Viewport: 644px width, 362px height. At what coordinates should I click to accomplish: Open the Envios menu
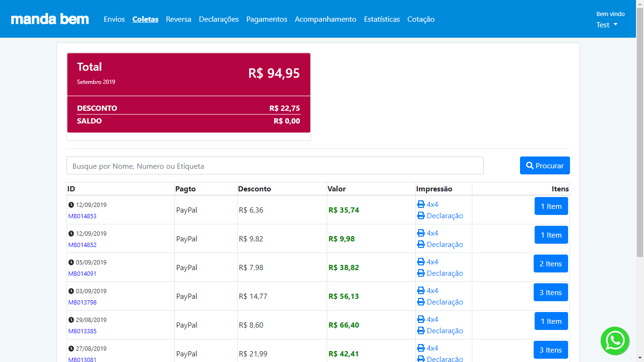point(115,19)
